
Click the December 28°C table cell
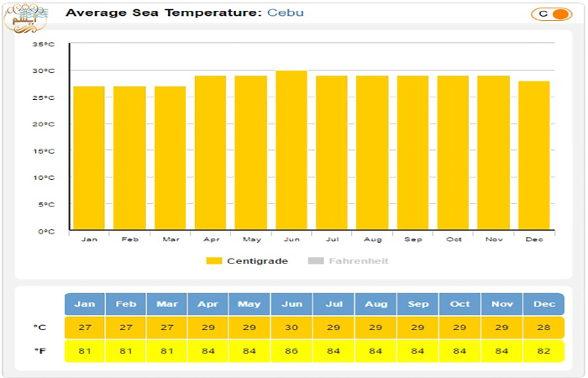pos(543,328)
